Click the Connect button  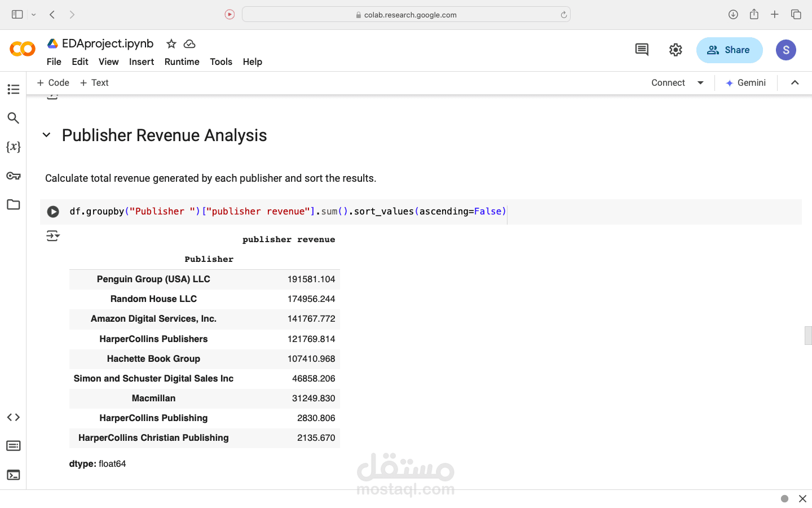click(668, 83)
